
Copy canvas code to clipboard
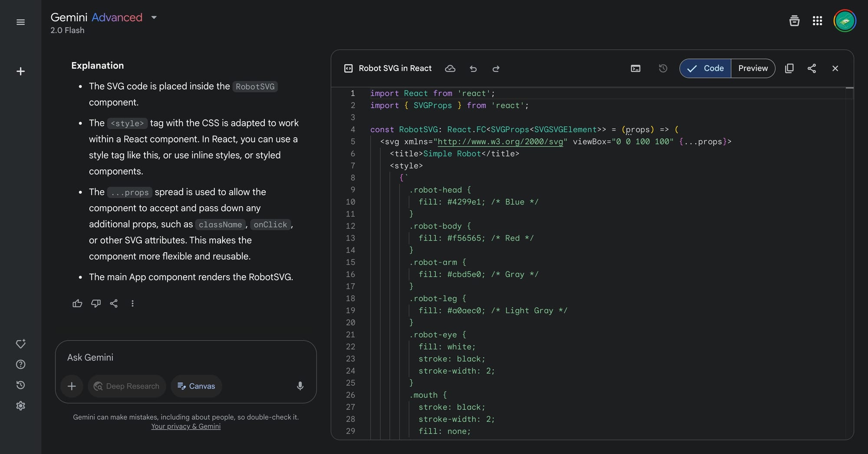pyautogui.click(x=789, y=69)
